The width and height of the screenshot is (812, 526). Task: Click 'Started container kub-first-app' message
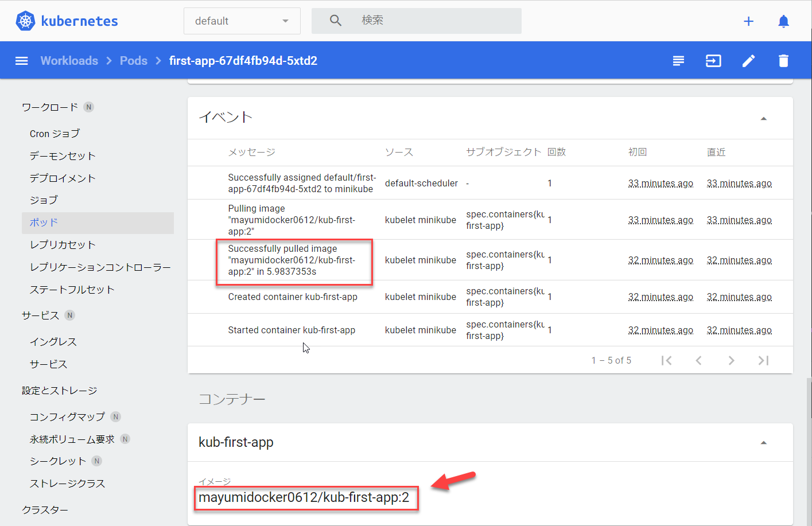[292, 330]
